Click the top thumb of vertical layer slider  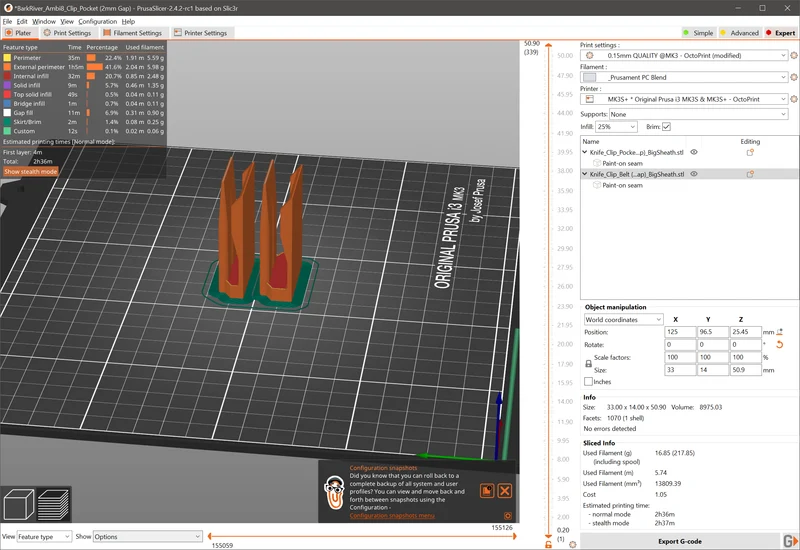click(548, 46)
